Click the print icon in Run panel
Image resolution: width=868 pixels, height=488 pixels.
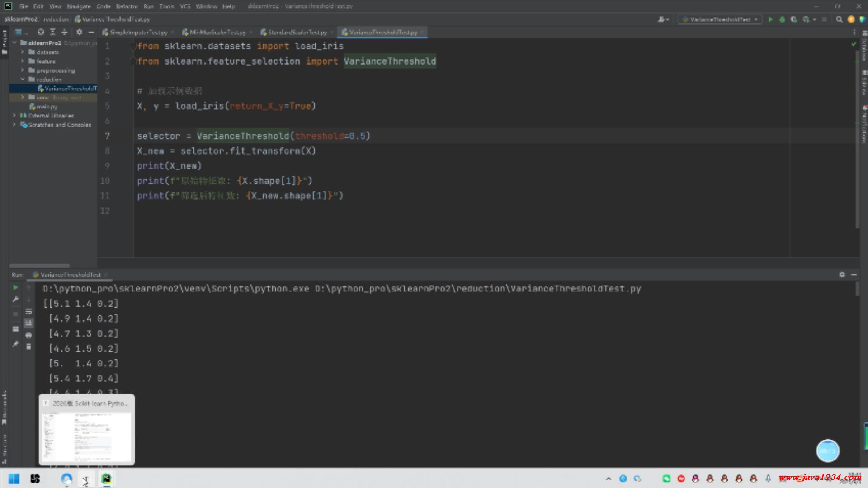point(28,335)
